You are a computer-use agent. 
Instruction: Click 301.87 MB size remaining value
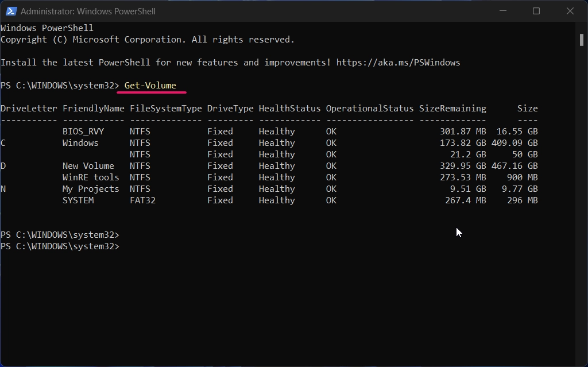click(x=463, y=132)
